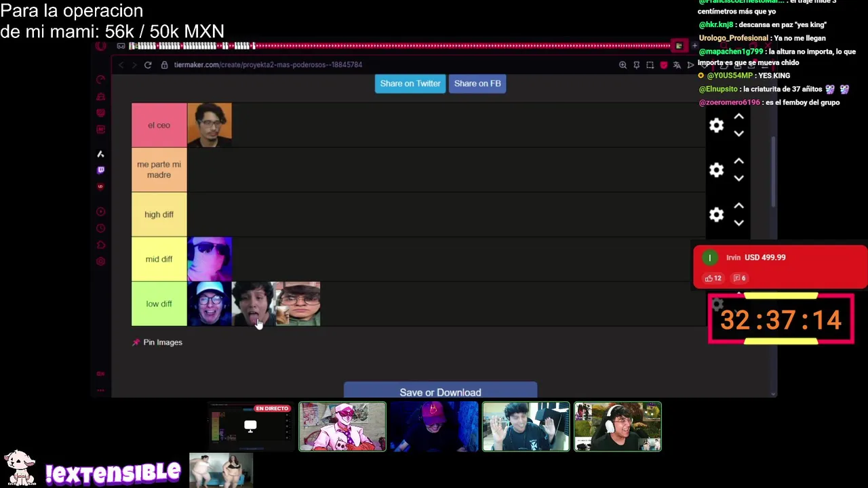This screenshot has width=868, height=488.
Task: Select the tongue-out image in low diff
Action: [254, 304]
